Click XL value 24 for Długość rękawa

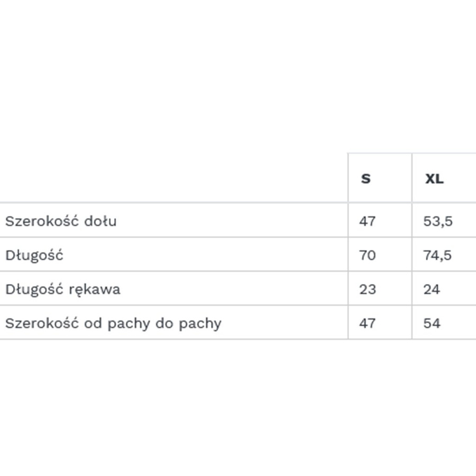[x=432, y=289]
